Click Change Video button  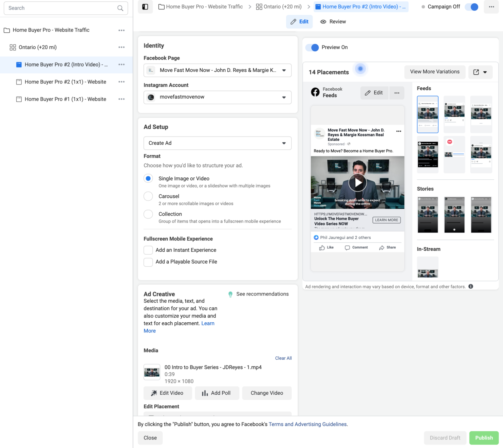267,393
